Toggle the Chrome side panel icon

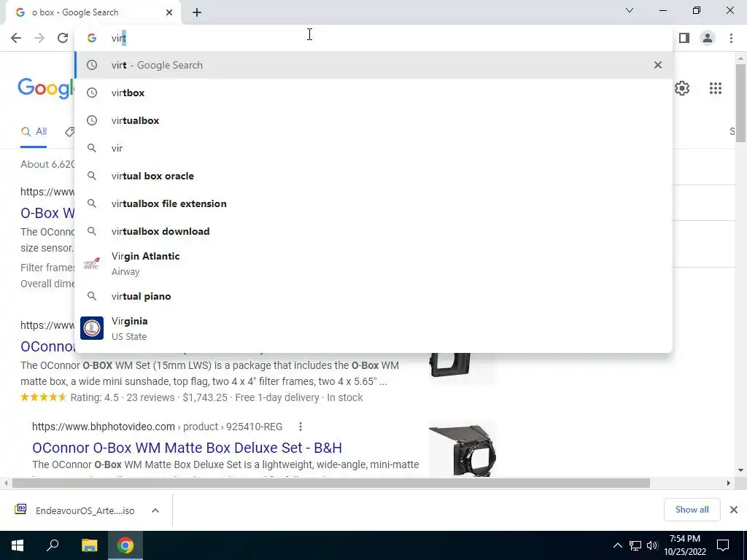[x=684, y=38]
